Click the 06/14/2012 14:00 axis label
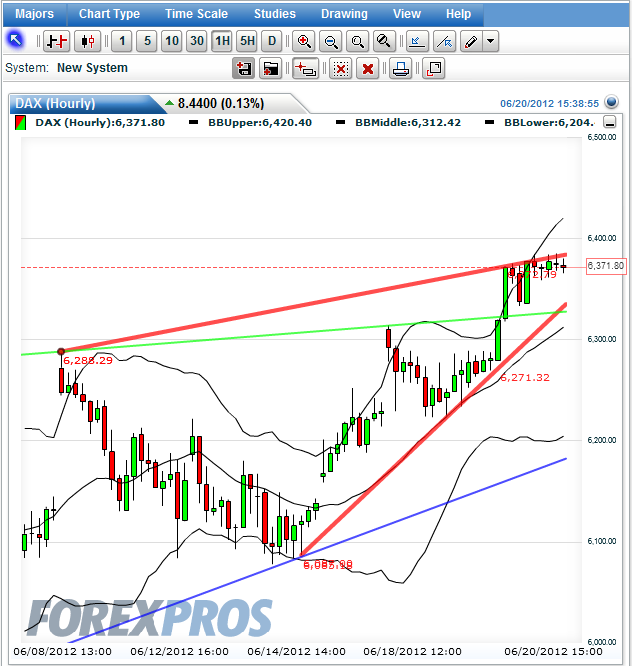This screenshot has height=666, width=632. pos(296,652)
